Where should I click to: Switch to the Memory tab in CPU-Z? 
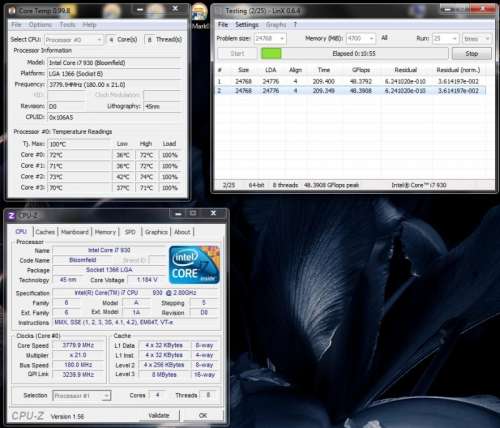click(105, 232)
